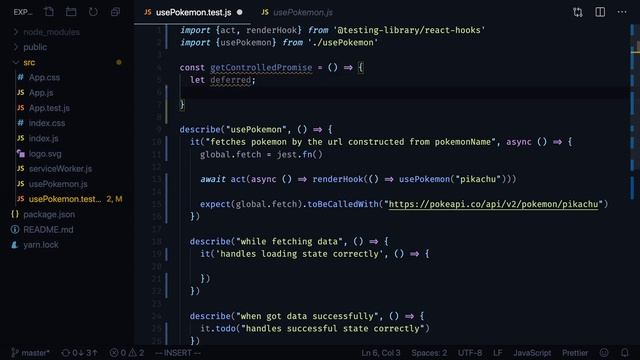Click the getControlledPromise identifier in code
Screen dimensions: 640x360
(261, 67)
